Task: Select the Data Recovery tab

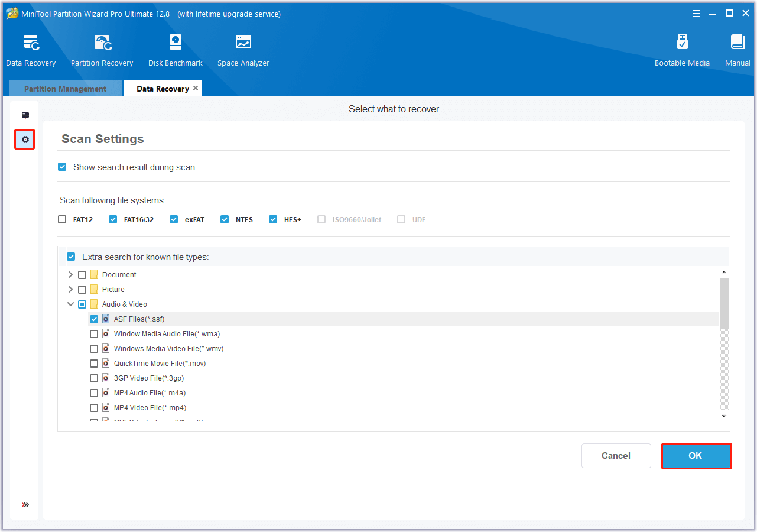Action: coord(163,89)
